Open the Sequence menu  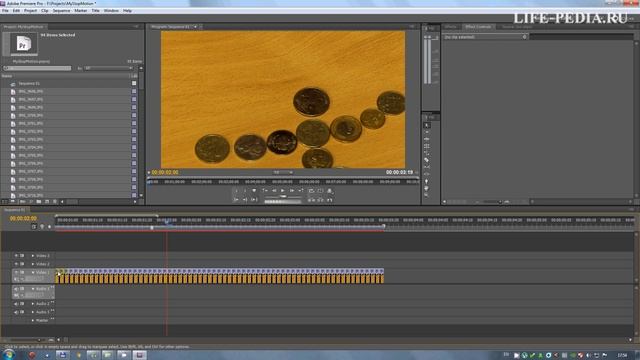click(x=61, y=11)
